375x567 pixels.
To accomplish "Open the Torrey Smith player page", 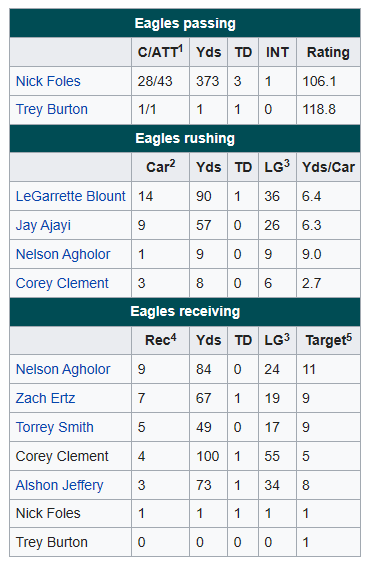I will point(55,427).
